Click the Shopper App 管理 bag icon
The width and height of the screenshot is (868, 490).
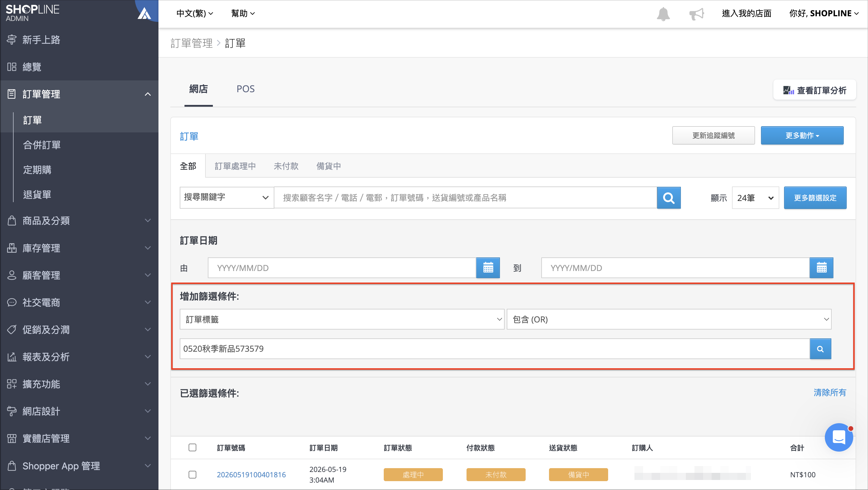click(x=12, y=466)
